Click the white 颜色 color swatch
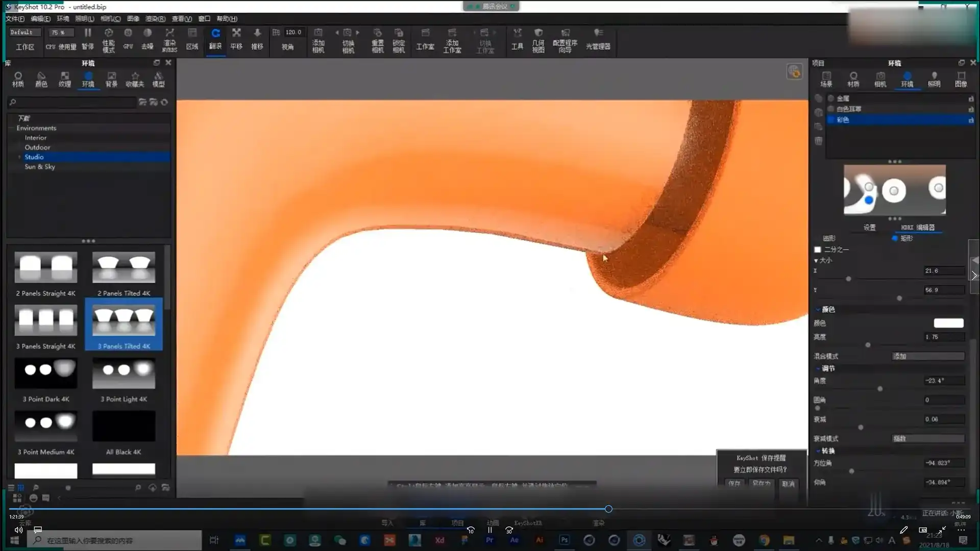The height and width of the screenshot is (551, 980). coord(948,323)
